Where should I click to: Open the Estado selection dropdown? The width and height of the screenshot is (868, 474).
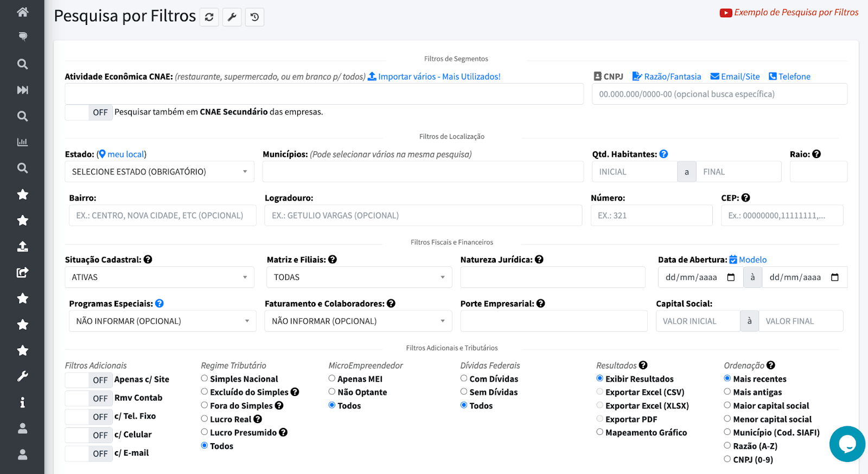click(x=159, y=172)
